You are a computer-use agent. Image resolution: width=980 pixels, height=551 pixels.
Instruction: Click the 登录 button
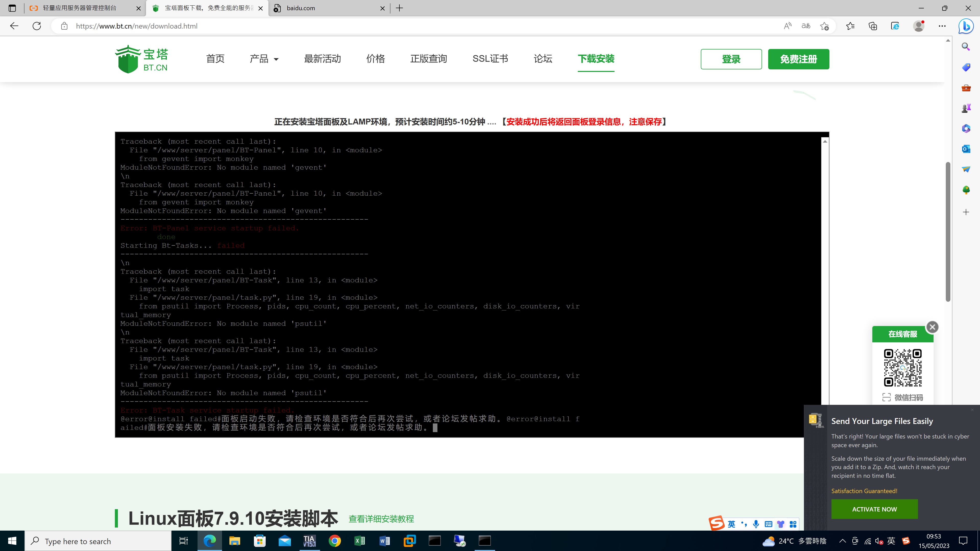pyautogui.click(x=731, y=59)
